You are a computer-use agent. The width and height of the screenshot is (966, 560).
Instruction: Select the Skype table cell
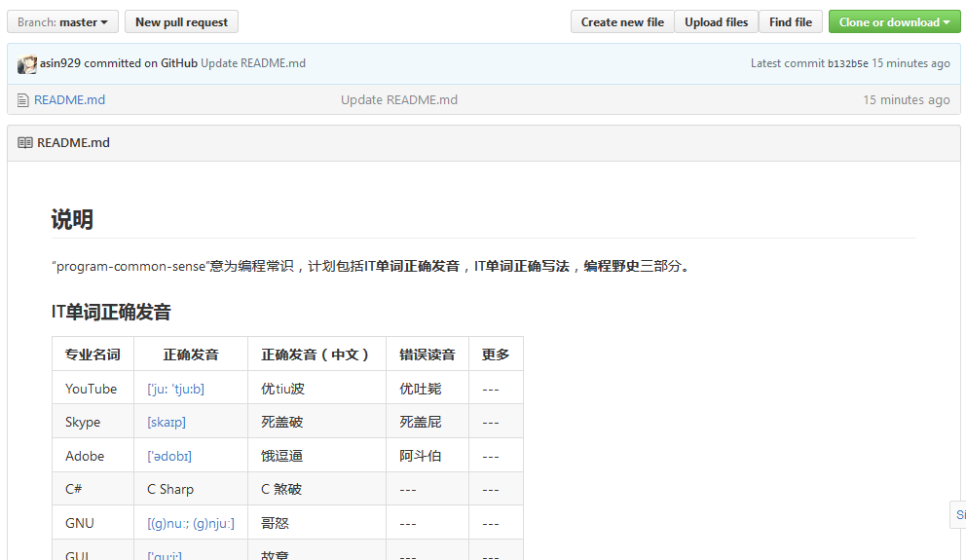(93, 422)
